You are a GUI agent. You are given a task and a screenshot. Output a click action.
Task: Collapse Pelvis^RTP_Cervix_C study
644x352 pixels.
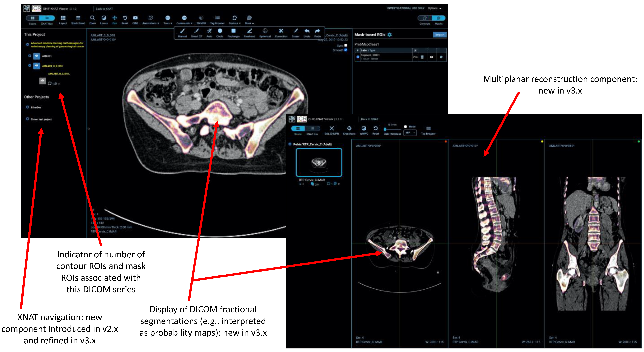290,144
